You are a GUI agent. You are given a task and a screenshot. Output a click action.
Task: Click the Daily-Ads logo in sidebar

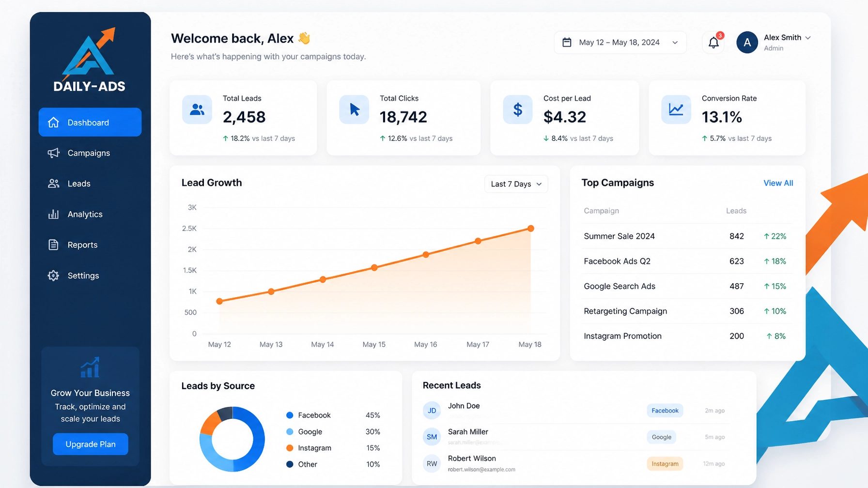click(90, 60)
